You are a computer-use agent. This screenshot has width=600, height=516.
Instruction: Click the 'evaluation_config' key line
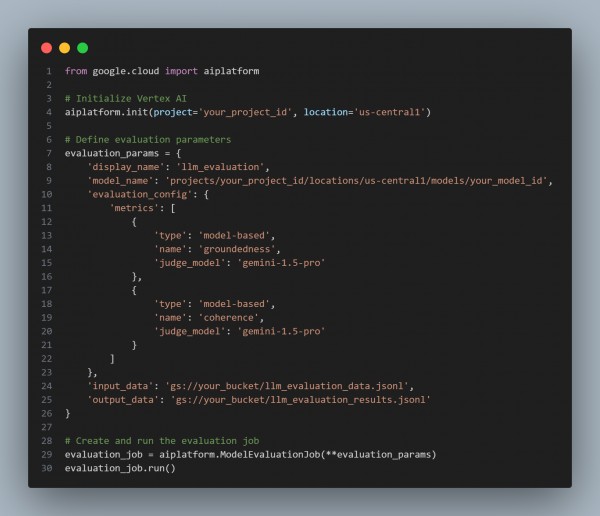148,194
